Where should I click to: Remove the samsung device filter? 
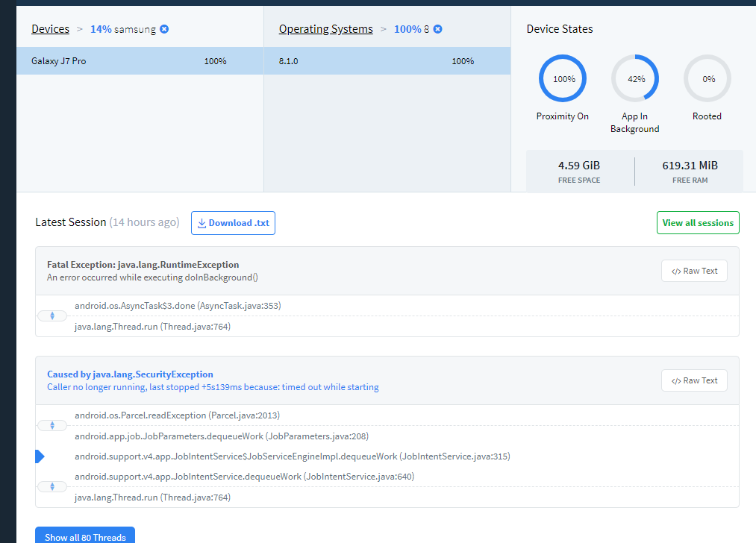point(164,29)
